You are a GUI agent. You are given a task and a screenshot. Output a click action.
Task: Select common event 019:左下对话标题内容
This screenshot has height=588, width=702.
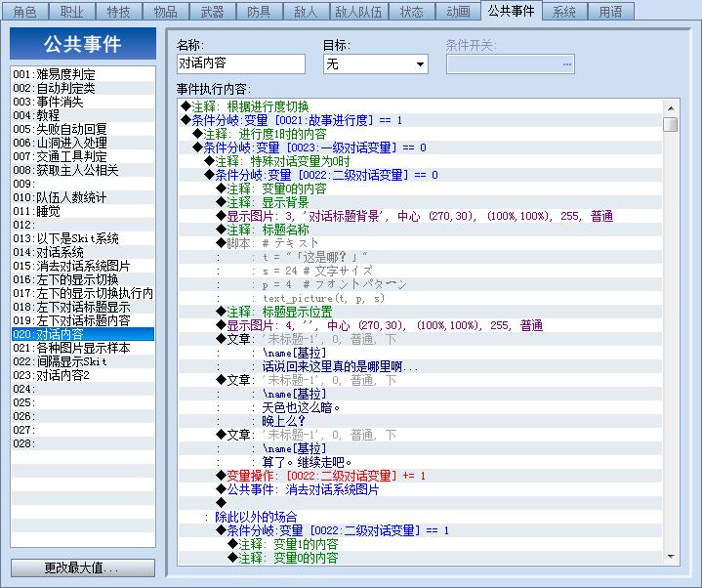point(83,320)
